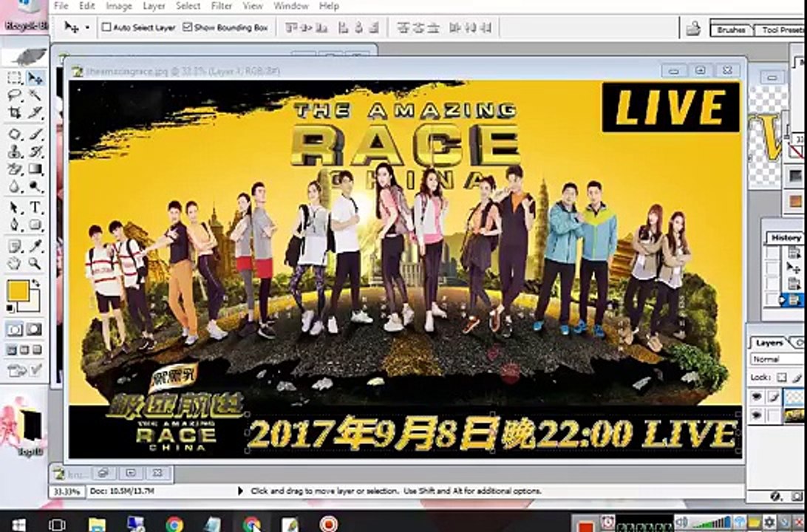The height and width of the screenshot is (532, 807).
Task: Select the Blur tool
Action: pos(15,185)
